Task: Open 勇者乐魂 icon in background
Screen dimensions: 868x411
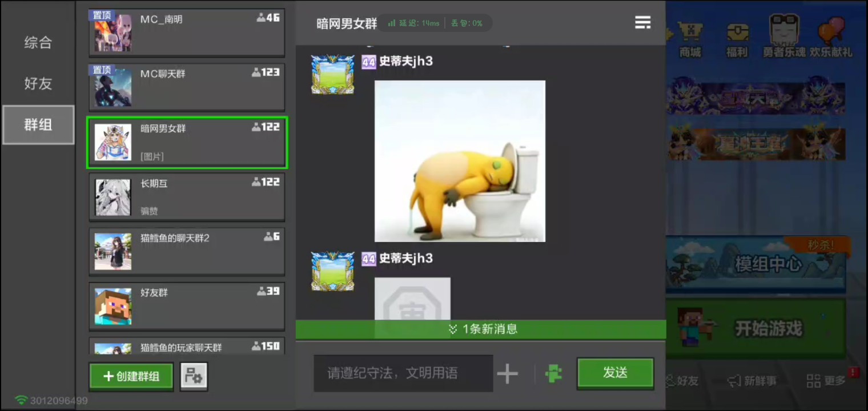Action: click(784, 37)
